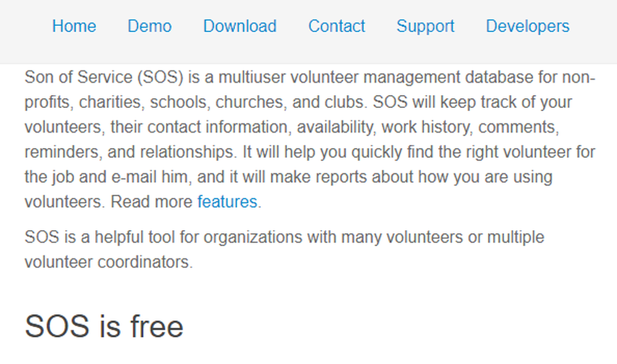Navigate to the Support page

coord(425,27)
